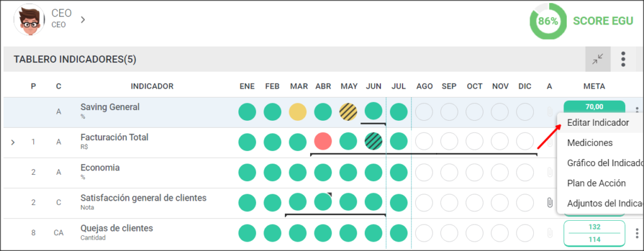Screen dimensions: 644x251
Task: Click the SCORE EGU label
Action: (x=603, y=21)
